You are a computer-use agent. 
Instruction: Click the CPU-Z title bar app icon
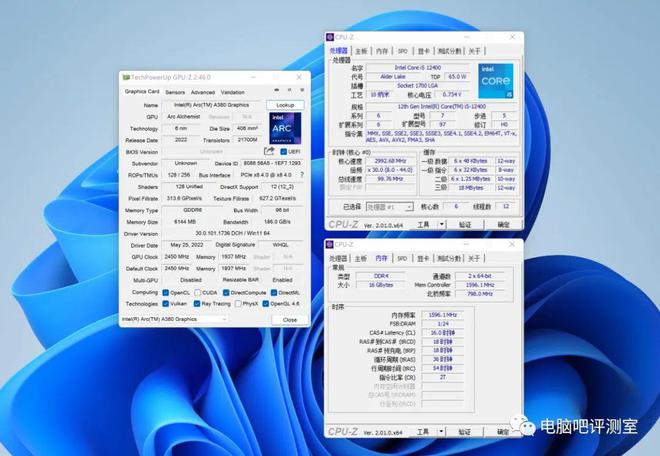[330, 37]
